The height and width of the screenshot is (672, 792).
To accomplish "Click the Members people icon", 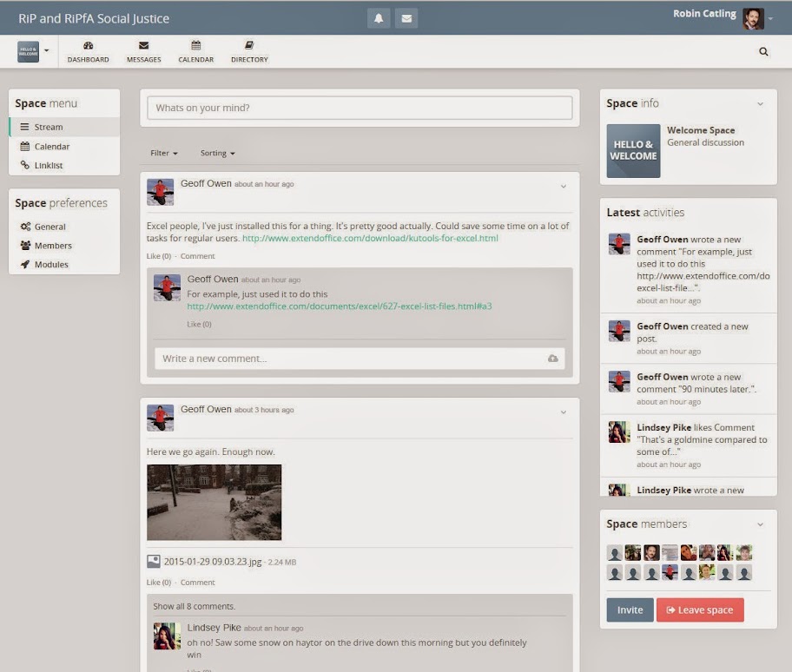I will [x=25, y=246].
